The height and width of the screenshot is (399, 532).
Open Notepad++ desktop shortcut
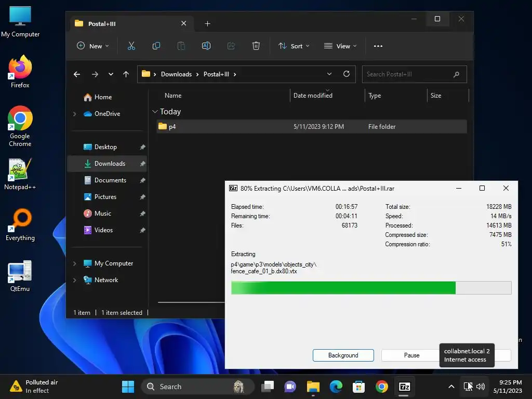pos(20,174)
